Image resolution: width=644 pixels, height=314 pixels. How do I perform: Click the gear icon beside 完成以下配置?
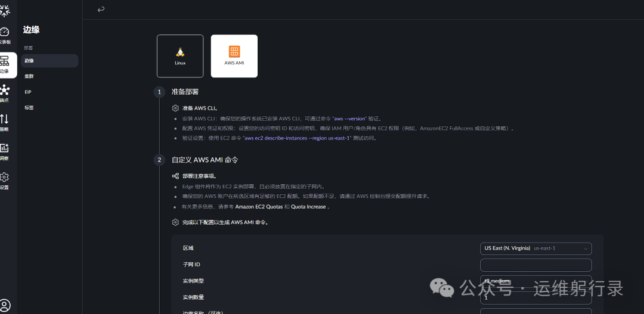pyautogui.click(x=175, y=222)
